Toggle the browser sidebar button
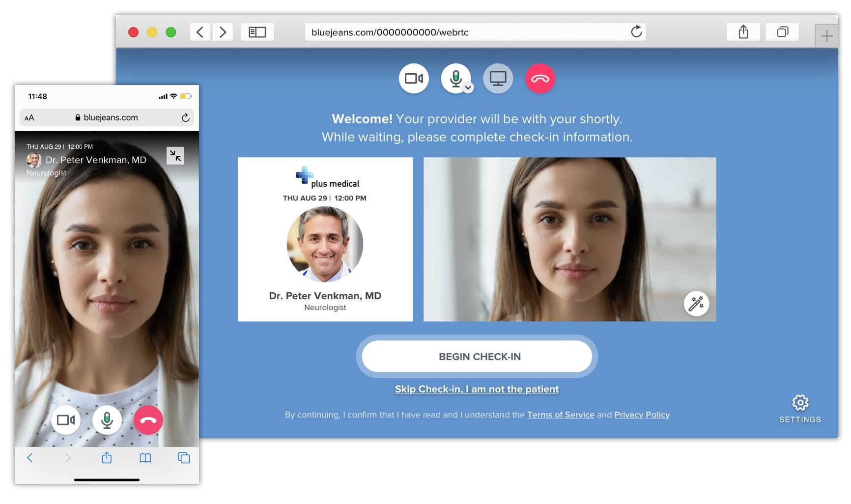Image resolution: width=851 pixels, height=504 pixels. coord(257,32)
